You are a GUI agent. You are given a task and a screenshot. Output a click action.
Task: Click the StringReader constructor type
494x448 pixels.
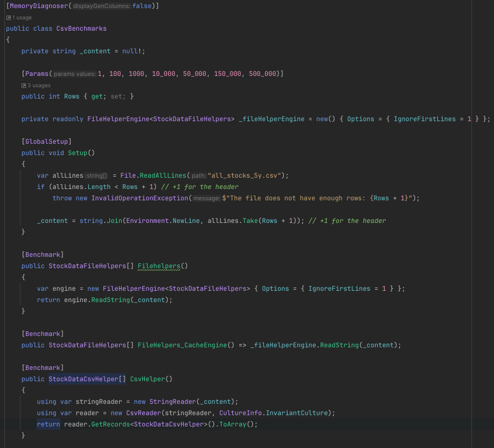pyautogui.click(x=172, y=402)
